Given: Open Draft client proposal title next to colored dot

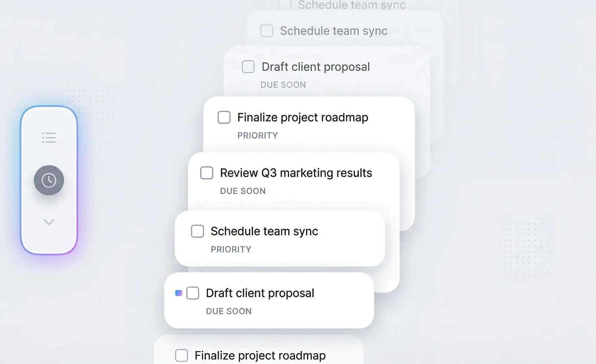Looking at the screenshot, I should pos(260,293).
